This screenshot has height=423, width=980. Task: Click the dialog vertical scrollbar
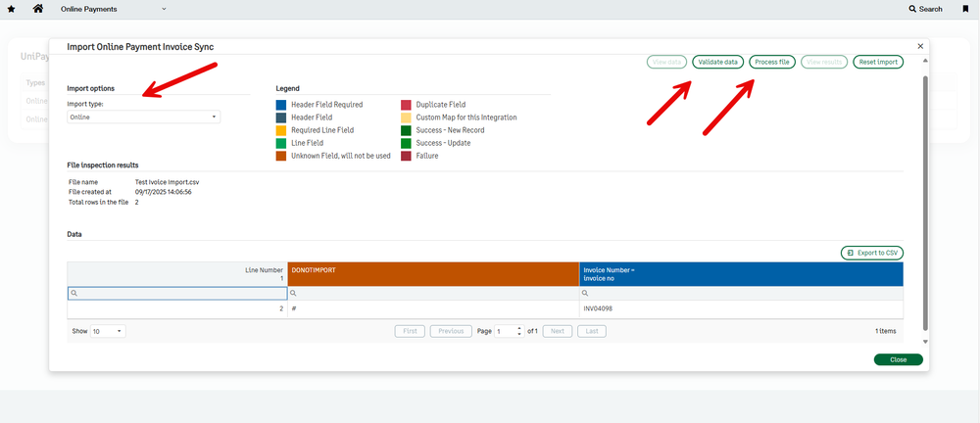click(x=926, y=203)
